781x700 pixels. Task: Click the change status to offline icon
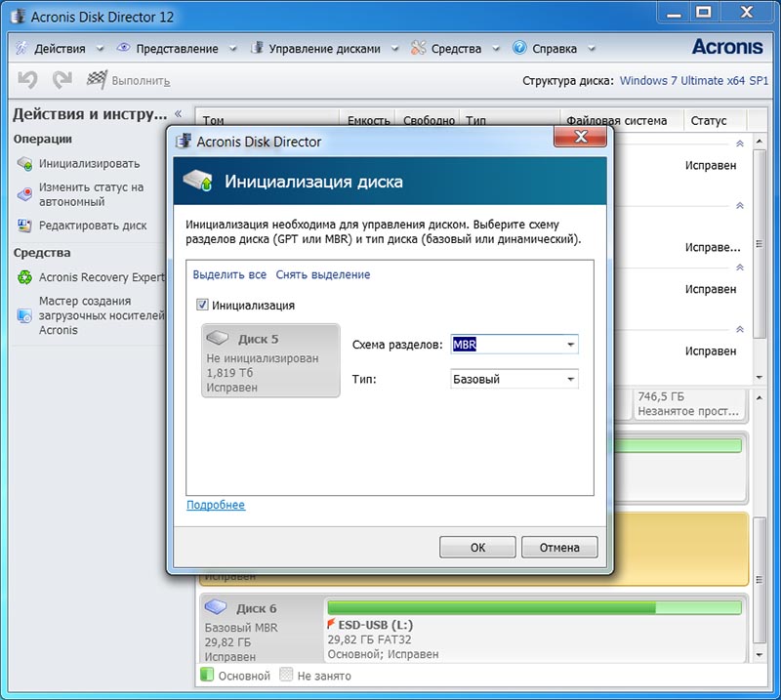24,194
